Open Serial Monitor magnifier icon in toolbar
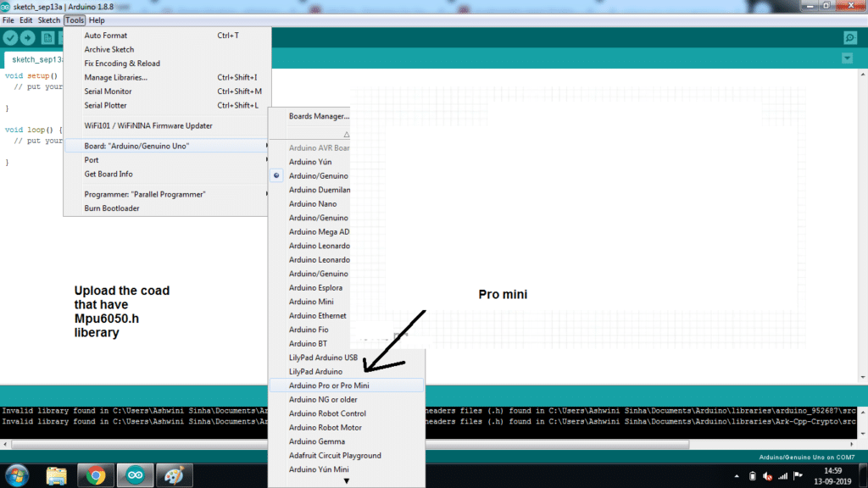868x488 pixels. click(849, 38)
